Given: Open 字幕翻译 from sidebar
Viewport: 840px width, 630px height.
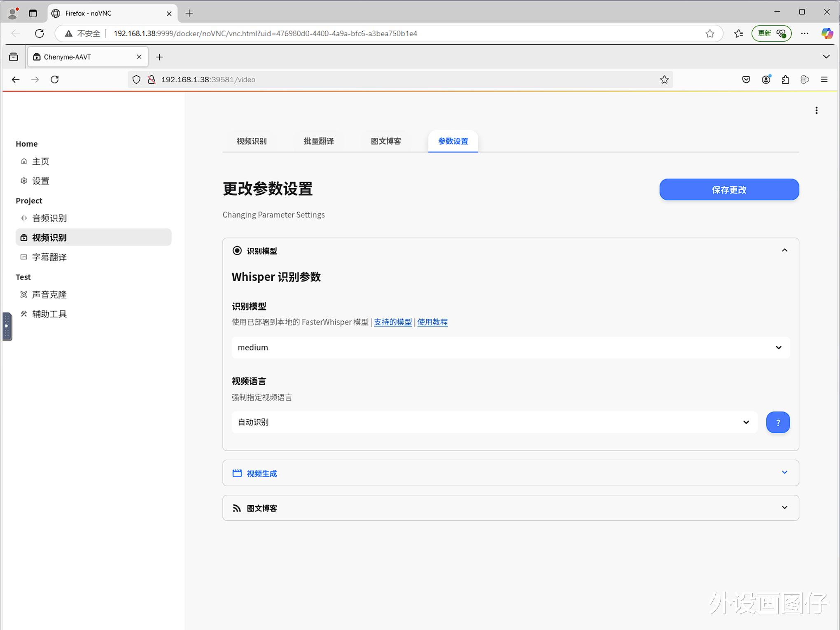Looking at the screenshot, I should point(49,257).
